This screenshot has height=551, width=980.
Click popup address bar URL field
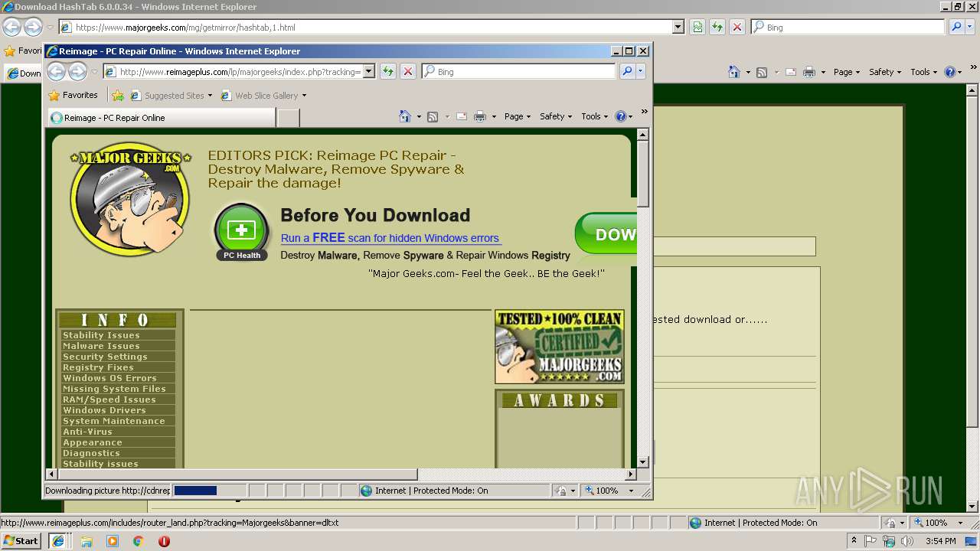click(240, 71)
